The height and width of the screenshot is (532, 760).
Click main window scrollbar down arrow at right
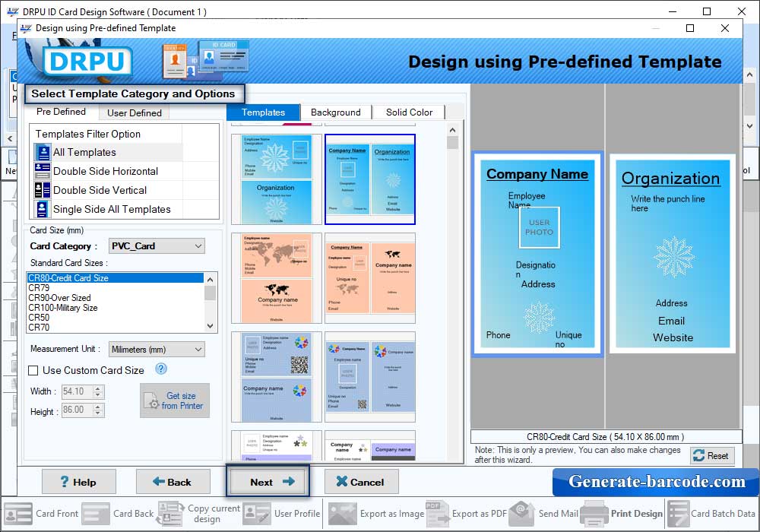(750, 126)
